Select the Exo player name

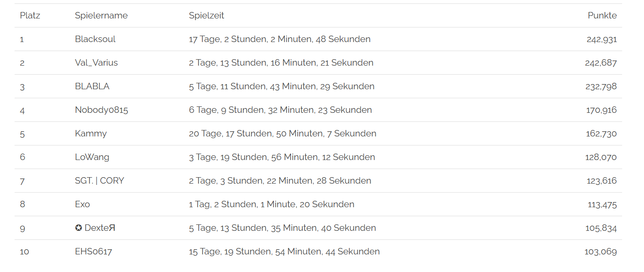pyautogui.click(x=82, y=205)
